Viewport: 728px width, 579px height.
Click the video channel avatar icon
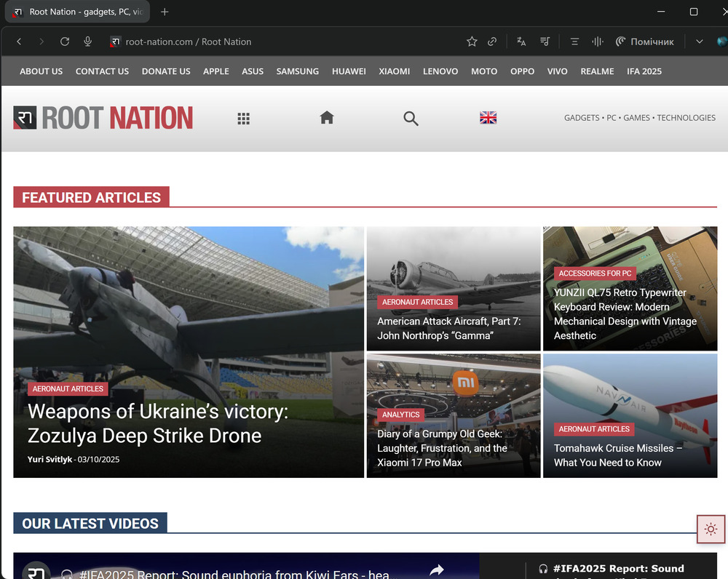[x=36, y=572]
